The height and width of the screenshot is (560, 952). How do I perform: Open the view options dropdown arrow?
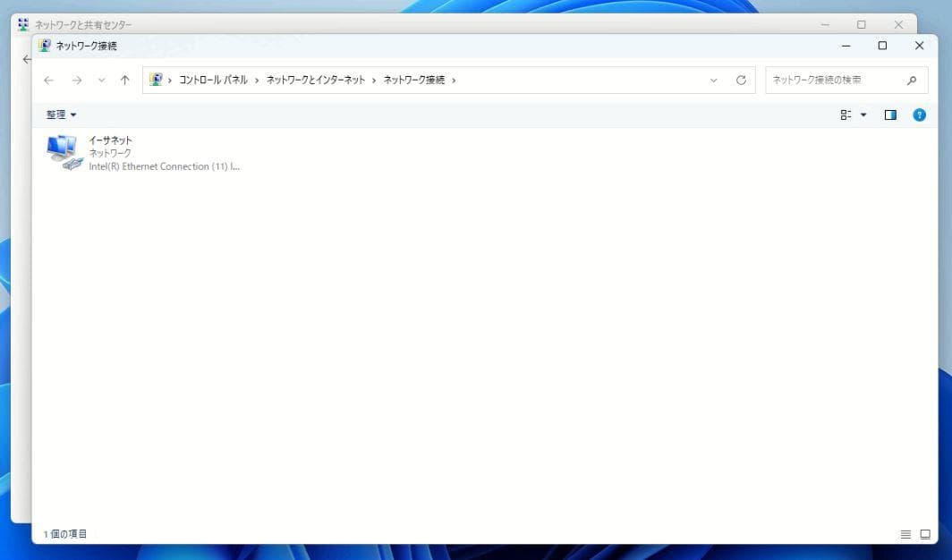click(x=863, y=115)
